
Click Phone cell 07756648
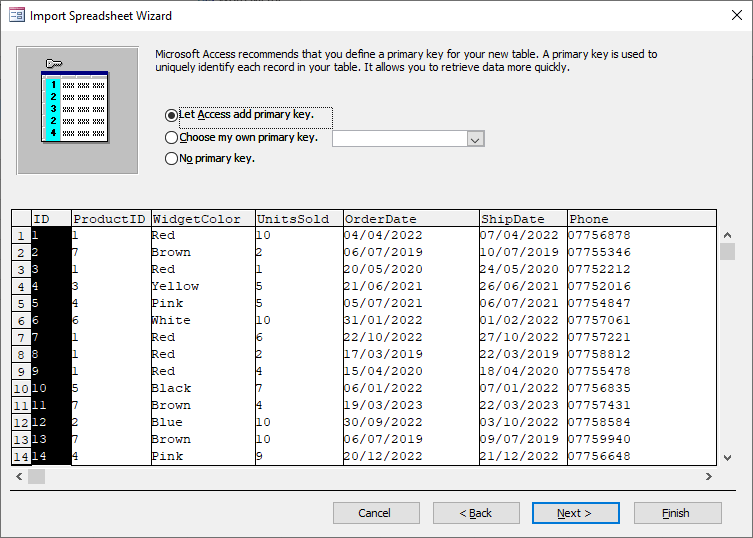[x=642, y=456]
